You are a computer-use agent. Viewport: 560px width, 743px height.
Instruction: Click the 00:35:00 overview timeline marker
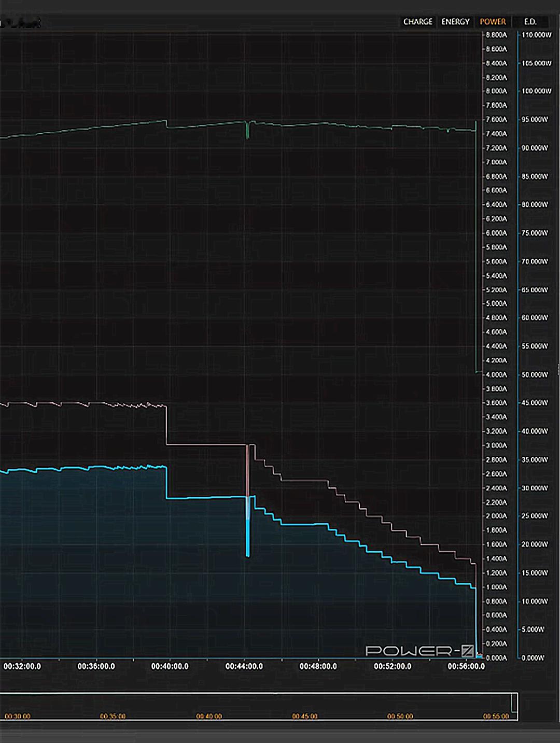(113, 716)
